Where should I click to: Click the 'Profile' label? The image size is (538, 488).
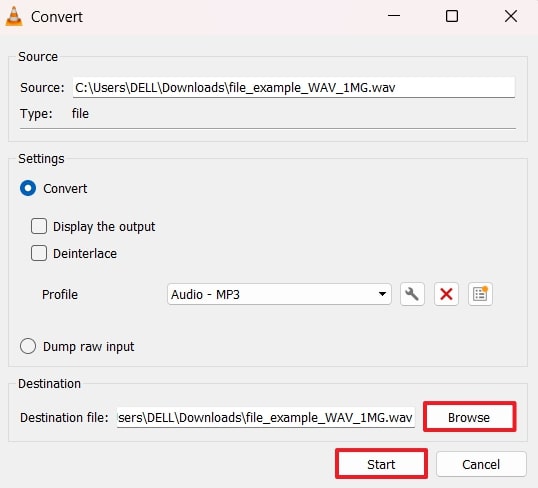(x=60, y=294)
